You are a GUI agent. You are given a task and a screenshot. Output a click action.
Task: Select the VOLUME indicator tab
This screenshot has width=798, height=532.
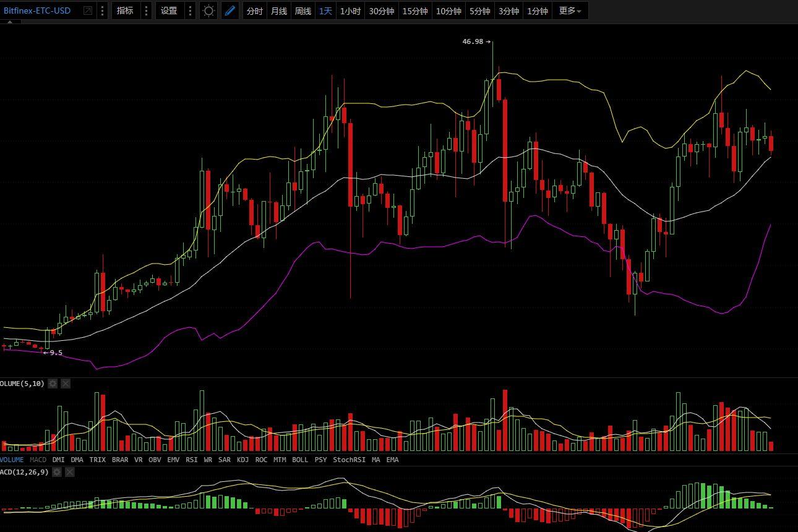pos(12,460)
